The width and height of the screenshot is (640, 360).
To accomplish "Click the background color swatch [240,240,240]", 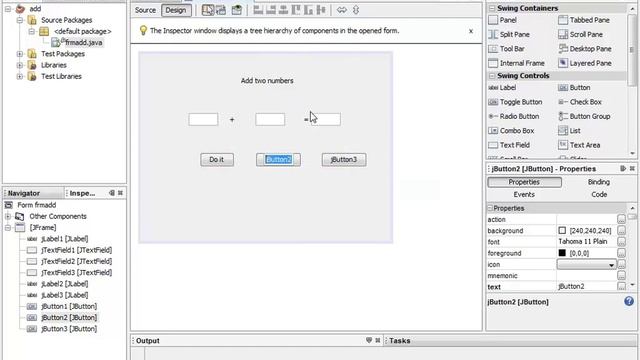I will 562,231.
